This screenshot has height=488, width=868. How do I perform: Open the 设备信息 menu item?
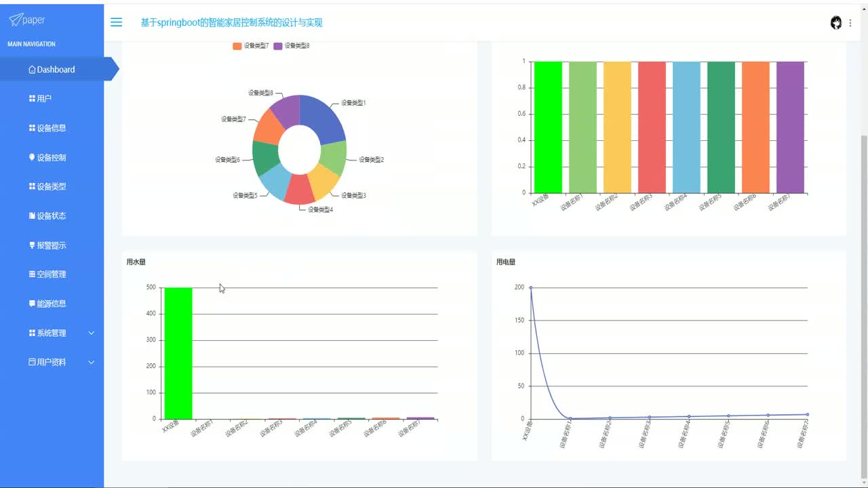point(52,128)
